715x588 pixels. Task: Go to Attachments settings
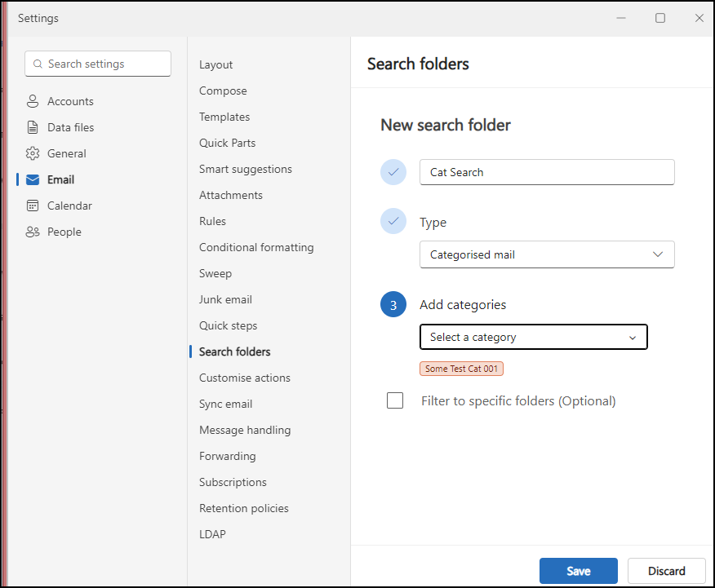point(231,195)
